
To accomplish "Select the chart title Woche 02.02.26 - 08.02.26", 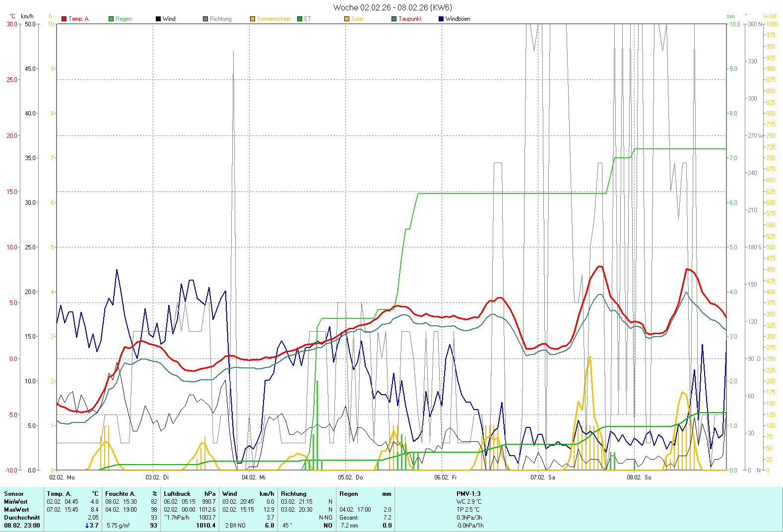I will (x=392, y=7).
